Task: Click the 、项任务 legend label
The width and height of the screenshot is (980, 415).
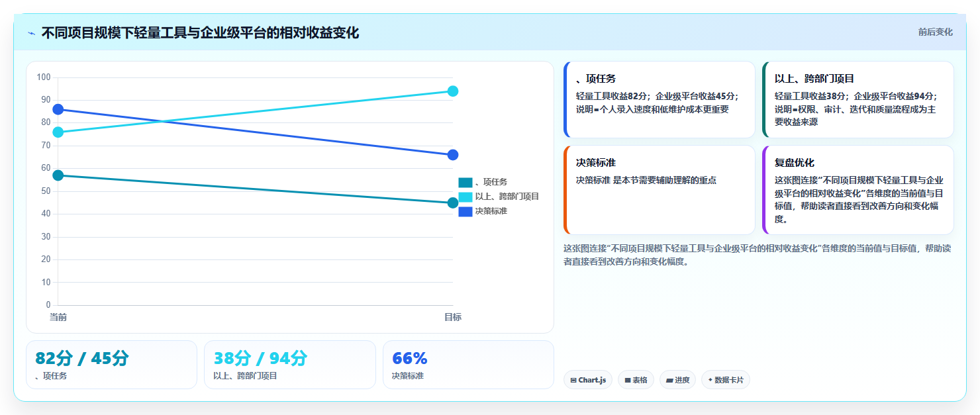Action: click(491, 182)
